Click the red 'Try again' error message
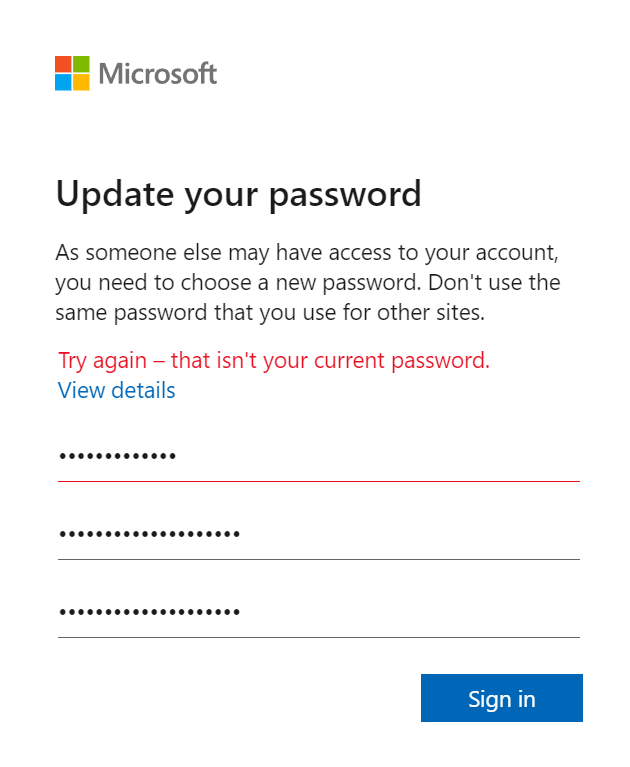The height and width of the screenshot is (767, 630). coord(274,361)
